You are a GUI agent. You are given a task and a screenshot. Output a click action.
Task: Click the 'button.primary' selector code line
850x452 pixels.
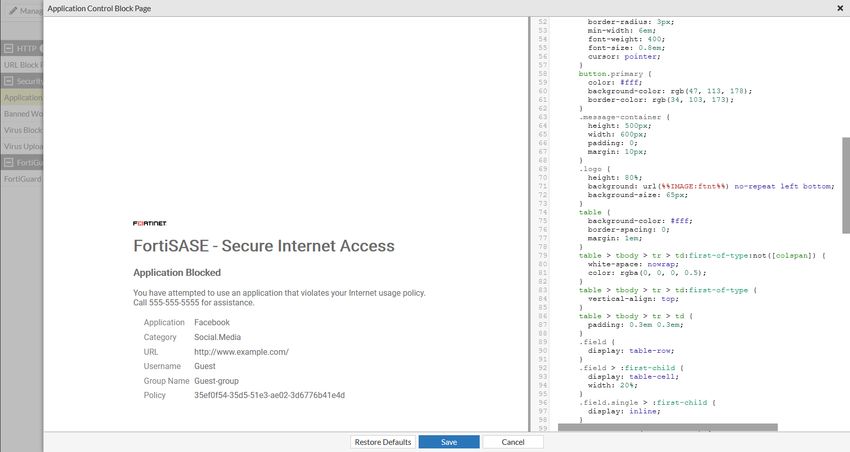615,74
